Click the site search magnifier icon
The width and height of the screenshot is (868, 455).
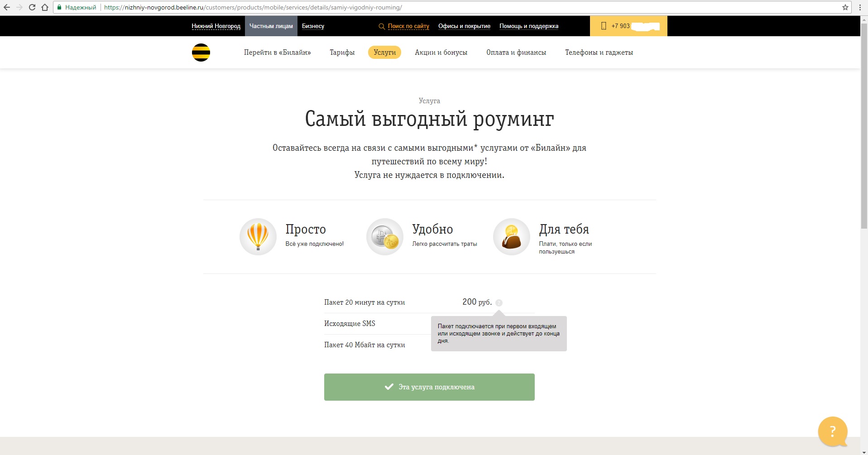point(382,26)
